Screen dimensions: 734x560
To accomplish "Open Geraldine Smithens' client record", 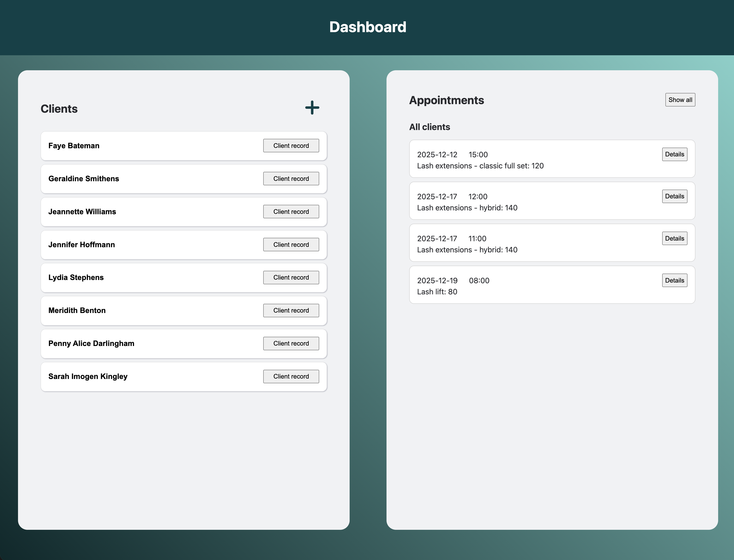I will [x=291, y=178].
